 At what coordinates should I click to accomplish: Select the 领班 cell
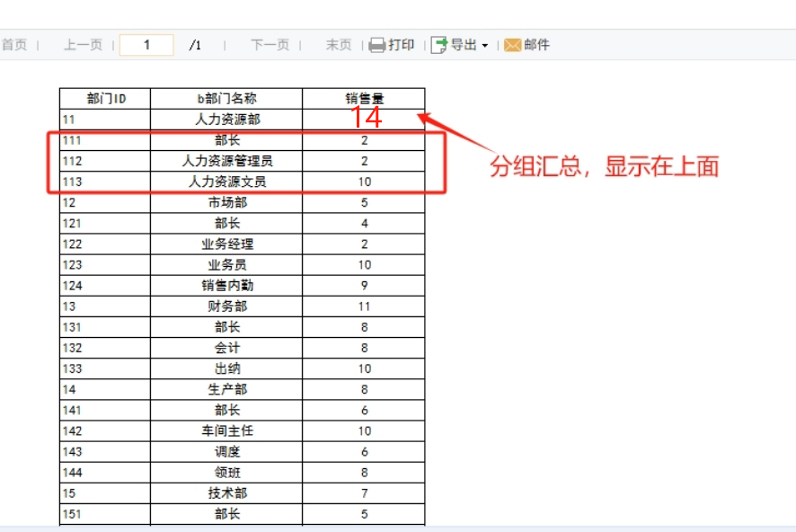point(226,473)
